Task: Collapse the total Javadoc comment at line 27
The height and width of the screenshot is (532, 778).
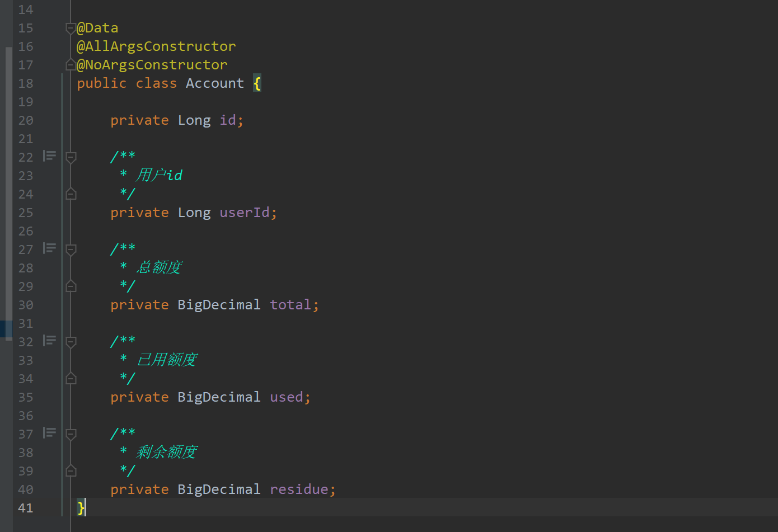Action: click(x=71, y=249)
